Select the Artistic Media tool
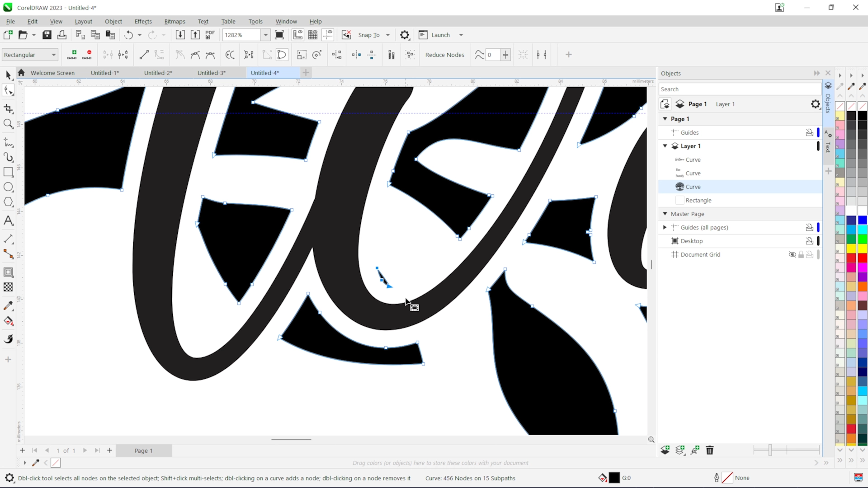The image size is (868, 488). [x=8, y=157]
